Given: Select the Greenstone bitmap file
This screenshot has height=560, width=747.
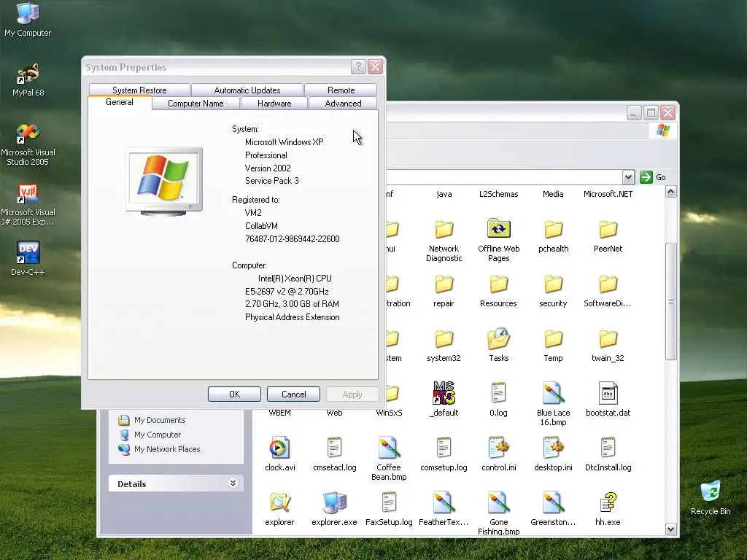Looking at the screenshot, I should pos(553,508).
